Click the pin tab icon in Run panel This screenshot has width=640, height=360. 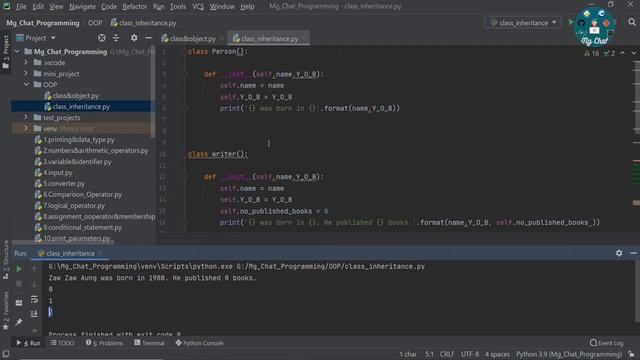19,322
